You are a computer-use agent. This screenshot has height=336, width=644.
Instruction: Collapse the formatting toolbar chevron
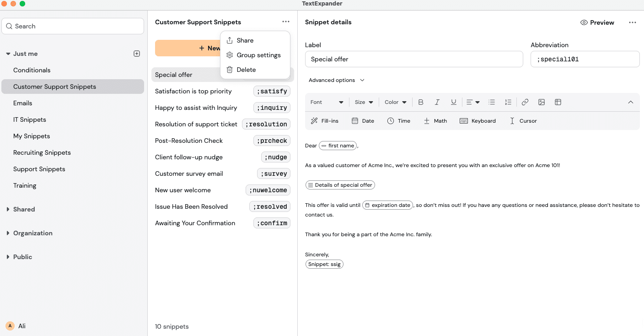[x=631, y=102]
